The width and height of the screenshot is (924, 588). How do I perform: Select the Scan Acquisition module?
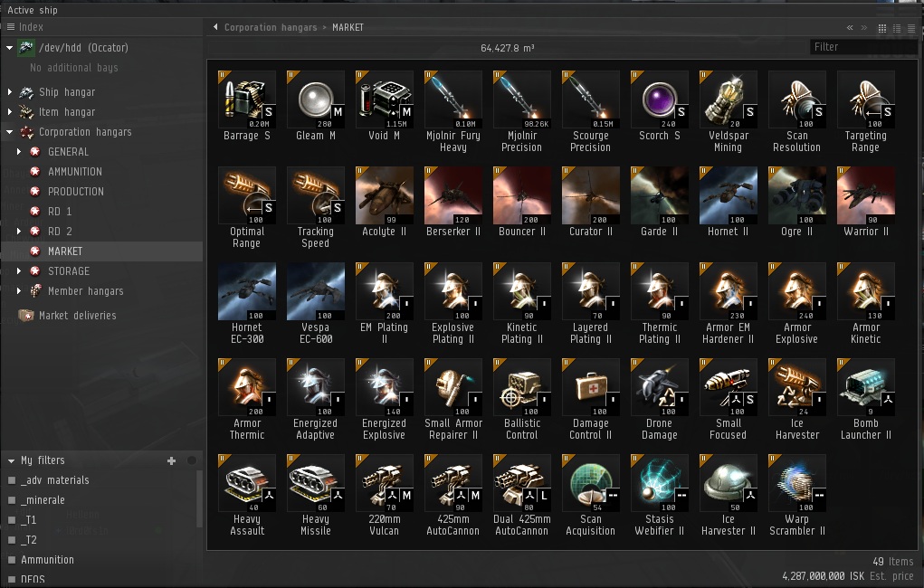click(x=590, y=496)
